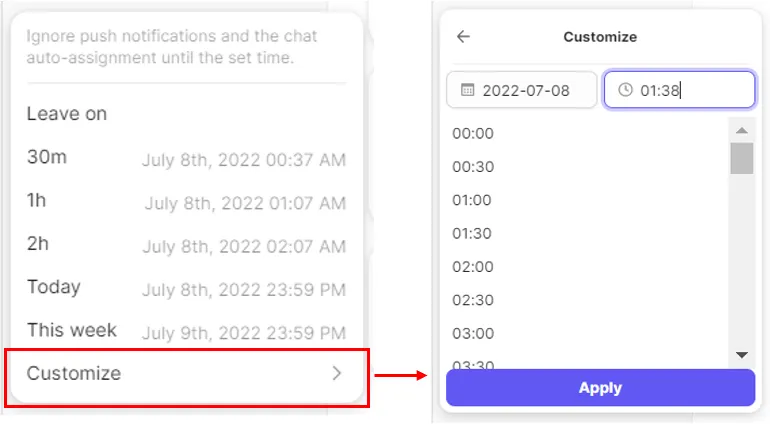Choose 03:00 from the time options
Screen dimensions: 770x424
pos(473,333)
